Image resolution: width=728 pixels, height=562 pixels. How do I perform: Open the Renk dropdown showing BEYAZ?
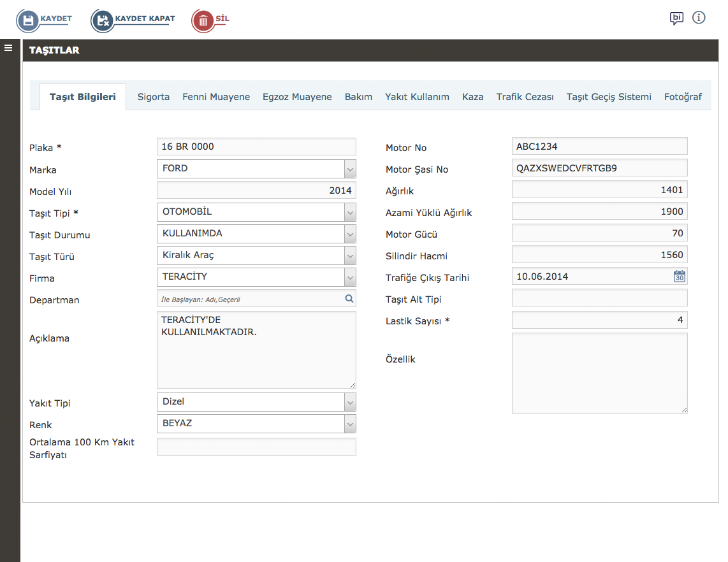point(349,424)
